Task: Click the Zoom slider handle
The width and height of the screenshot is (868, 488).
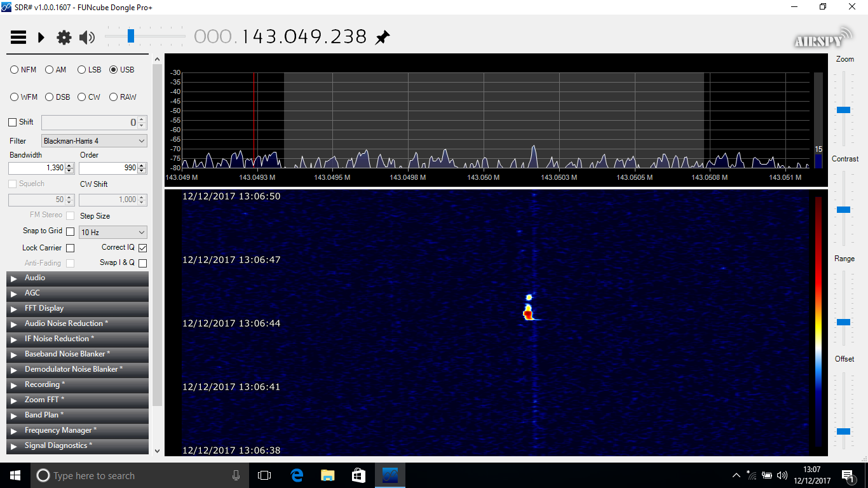Action: point(843,110)
